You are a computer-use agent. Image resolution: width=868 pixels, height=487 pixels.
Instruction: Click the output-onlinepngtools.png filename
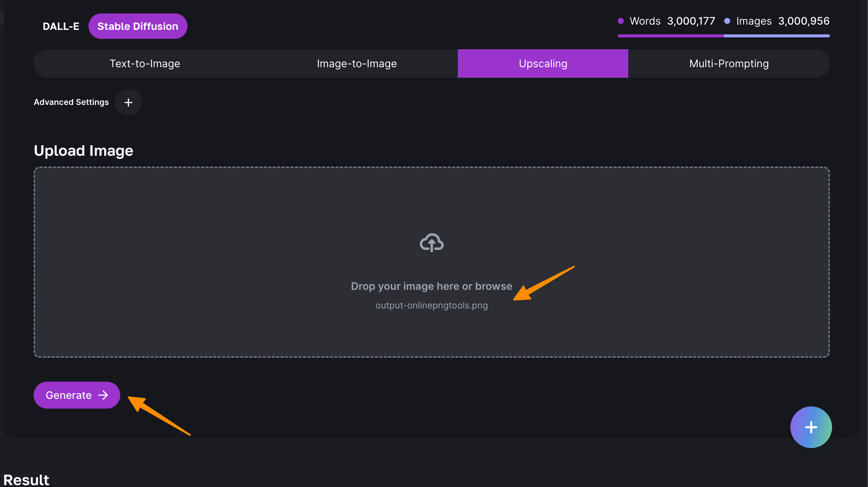[431, 305]
